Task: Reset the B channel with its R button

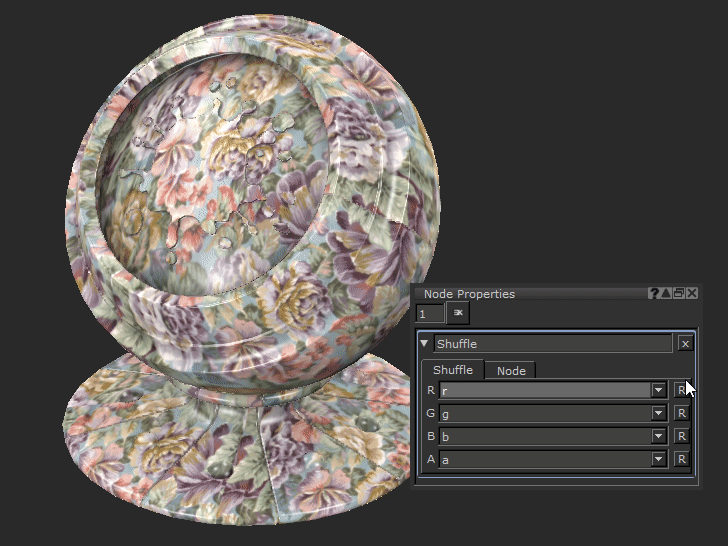Action: pos(681,436)
